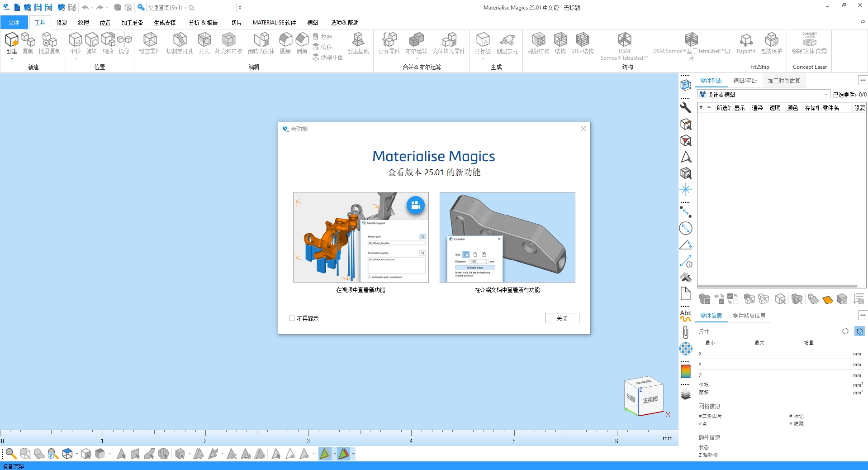The width and height of the screenshot is (868, 470).
Task: Expand the green triangle shading dropdown arrow
Action: tap(334, 454)
